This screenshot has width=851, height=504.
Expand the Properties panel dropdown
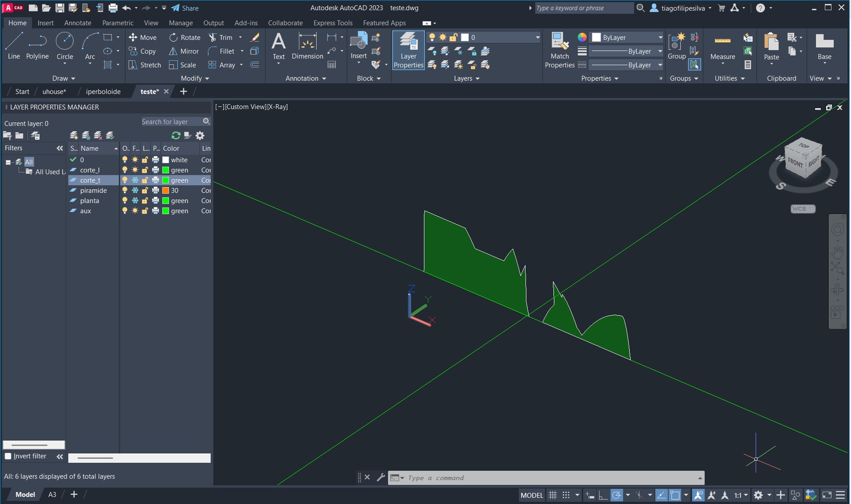600,78
